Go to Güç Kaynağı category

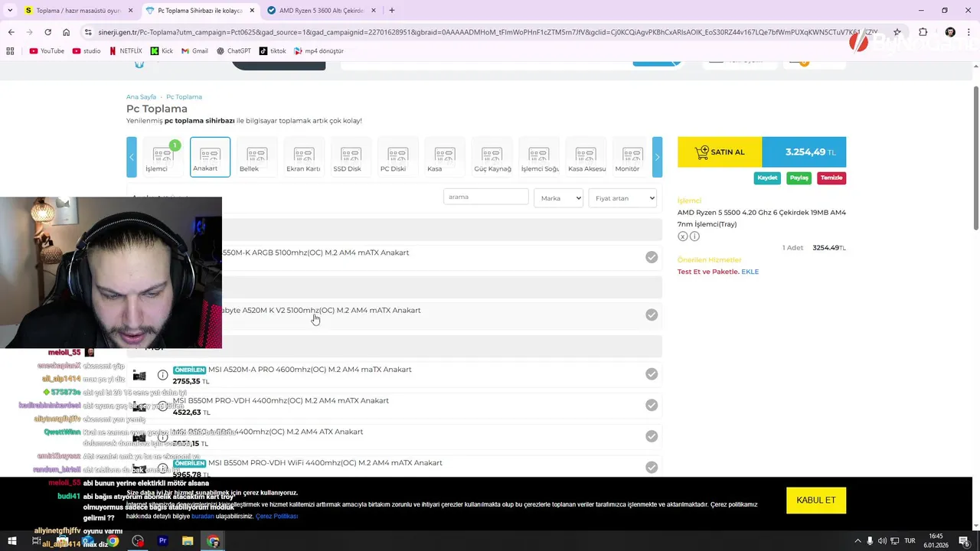(x=492, y=157)
